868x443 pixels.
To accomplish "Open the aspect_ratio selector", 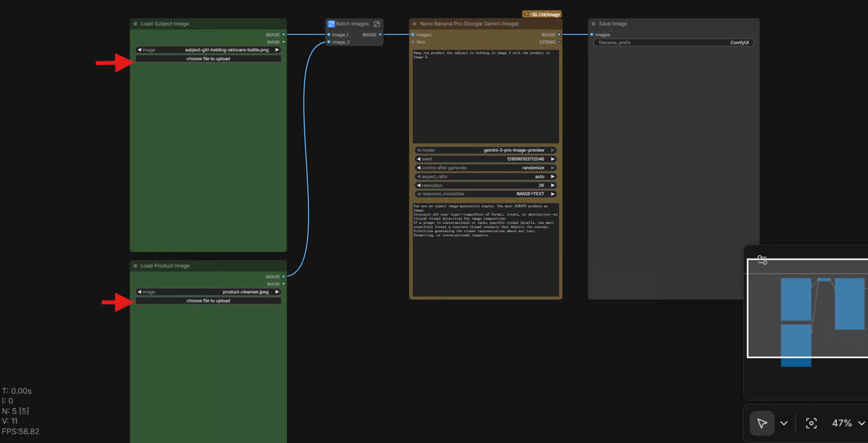I will click(x=485, y=177).
